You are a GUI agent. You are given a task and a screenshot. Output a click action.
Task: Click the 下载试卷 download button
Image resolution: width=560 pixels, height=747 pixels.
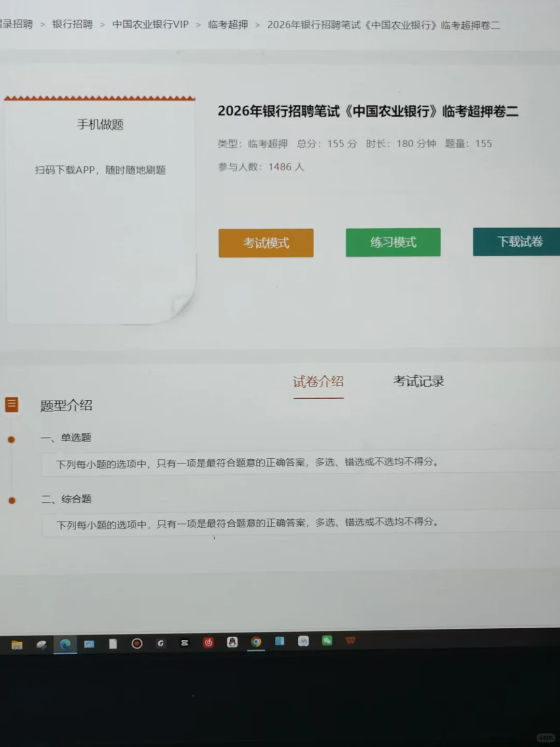[x=516, y=242]
